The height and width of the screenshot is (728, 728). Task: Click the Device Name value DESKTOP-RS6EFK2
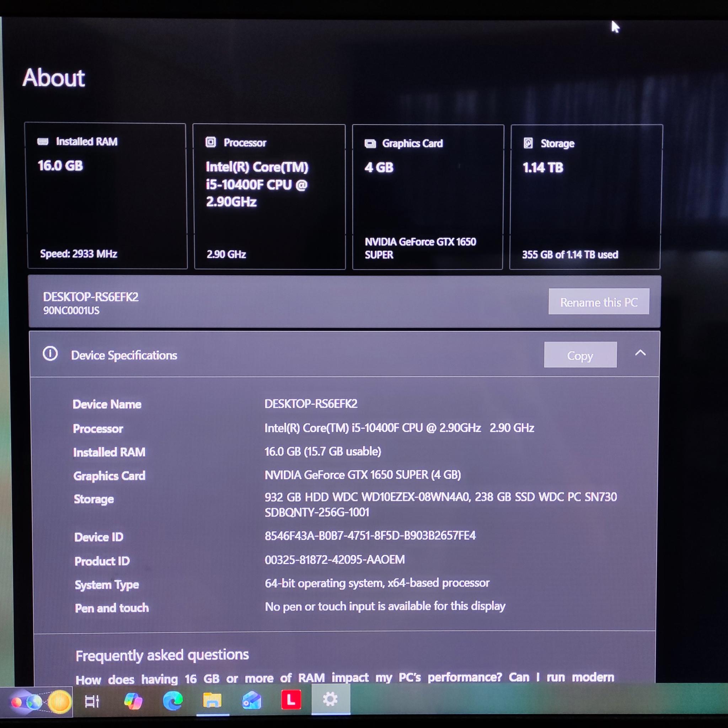click(311, 404)
